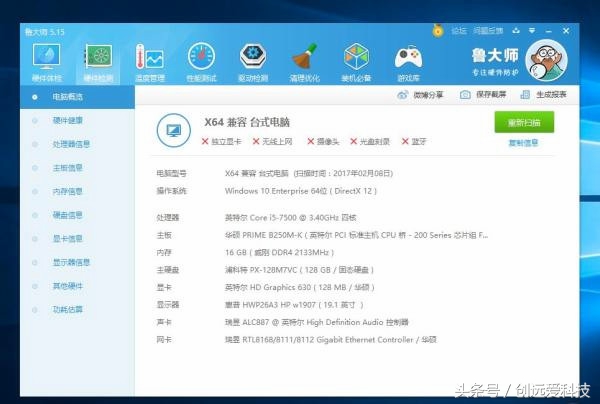Click the 微博分享 Weibo share icon
This screenshot has height=404, width=600.
pyautogui.click(x=403, y=95)
